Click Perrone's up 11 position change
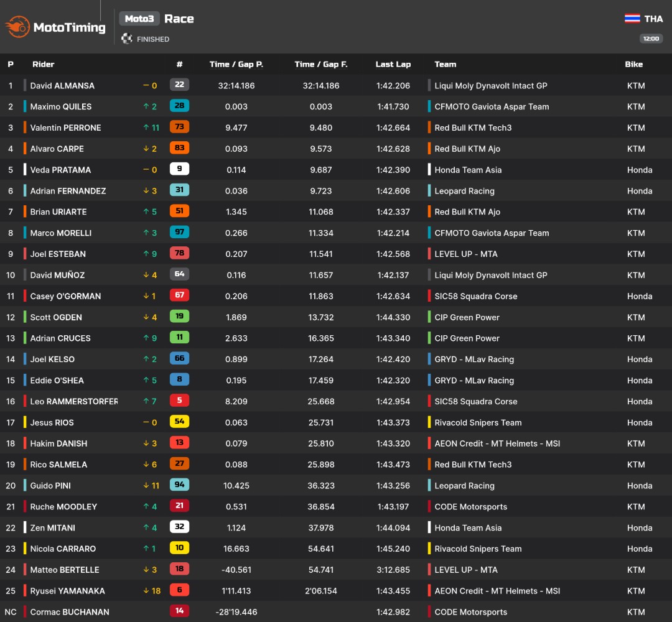This screenshot has height=622, width=672. coord(151,128)
